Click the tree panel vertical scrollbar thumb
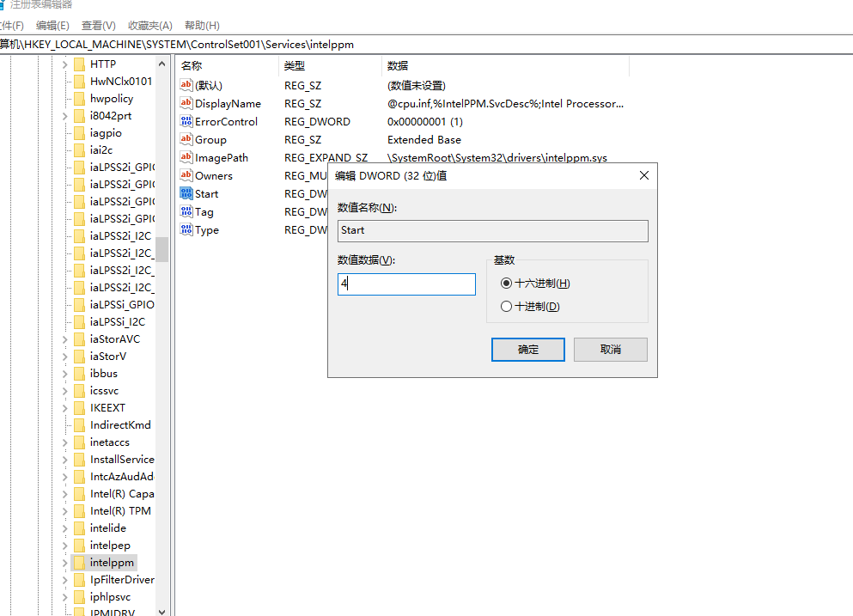The width and height of the screenshot is (853, 616). click(x=161, y=249)
